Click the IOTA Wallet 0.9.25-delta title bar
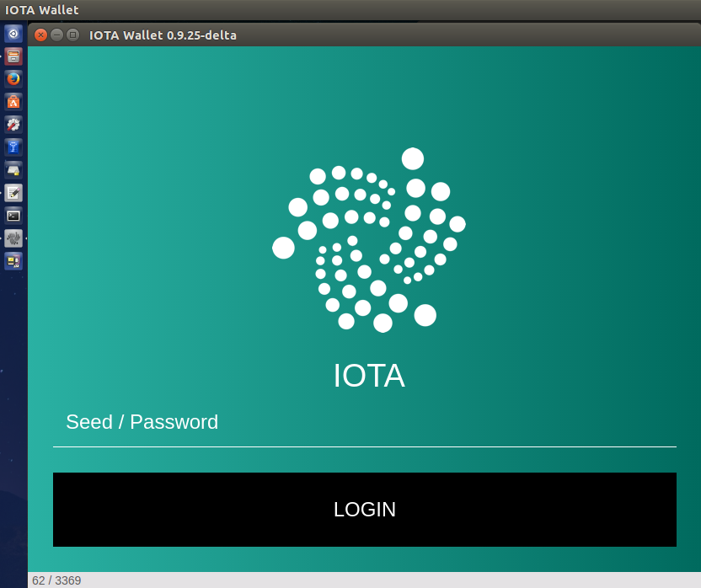Screen dimensions: 701x588 364,35
